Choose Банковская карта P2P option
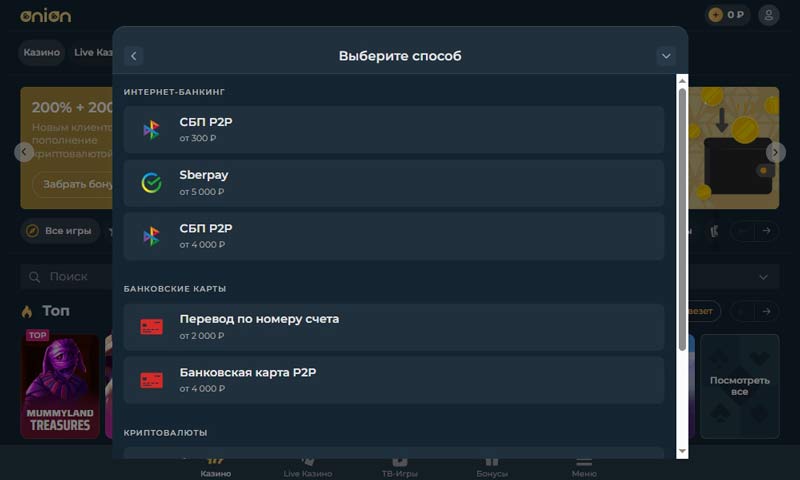 394,380
